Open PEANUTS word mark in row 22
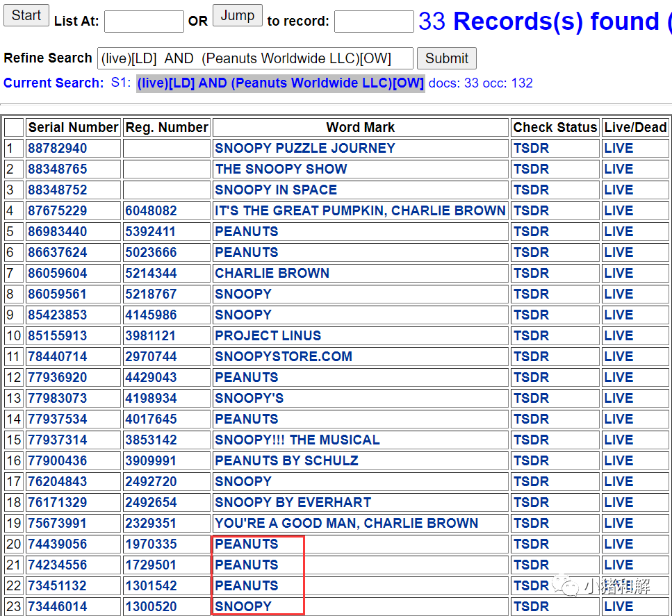Viewport: 672px width, 616px height. (x=247, y=585)
